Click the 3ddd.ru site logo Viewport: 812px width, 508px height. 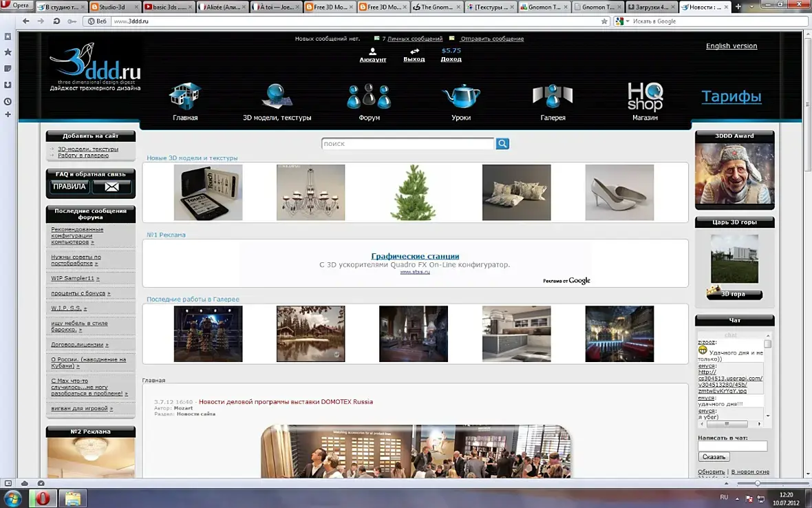coord(95,67)
